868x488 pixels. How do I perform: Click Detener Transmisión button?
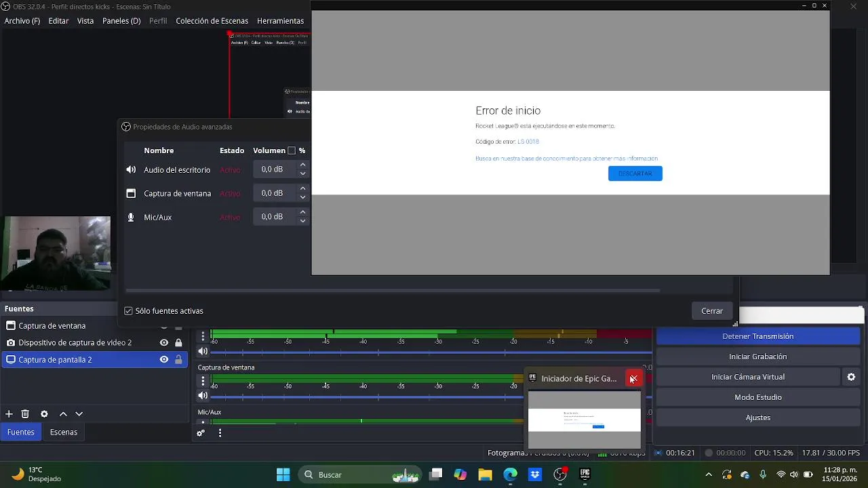pyautogui.click(x=758, y=336)
